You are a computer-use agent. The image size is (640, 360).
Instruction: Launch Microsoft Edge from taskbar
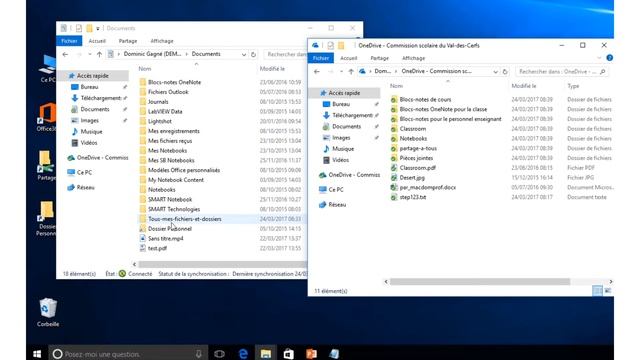coord(243,353)
